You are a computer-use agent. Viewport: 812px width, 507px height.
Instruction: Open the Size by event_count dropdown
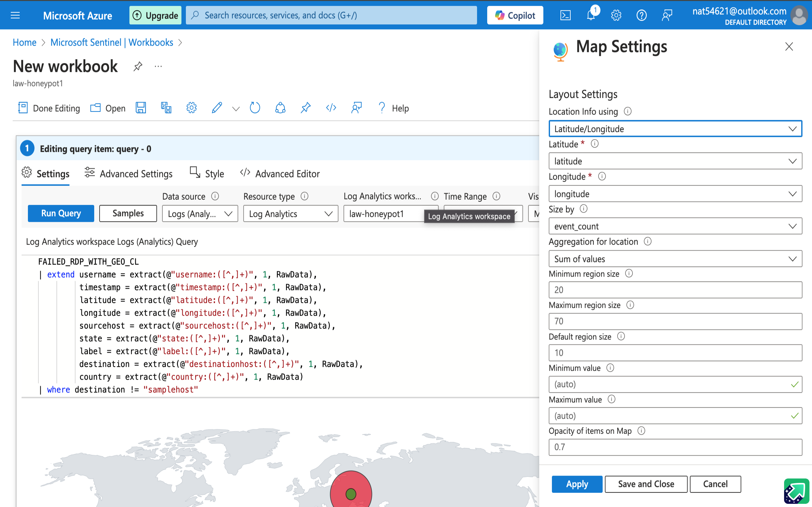(675, 226)
